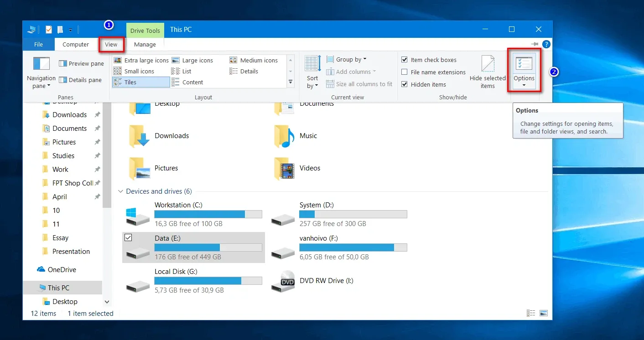The image size is (644, 340).
Task: Click Hide selected items
Action: [488, 72]
